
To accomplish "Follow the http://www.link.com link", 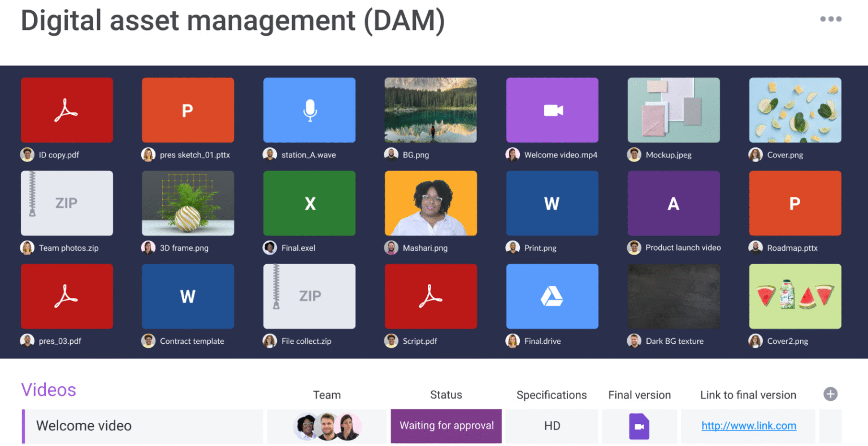I will tap(749, 426).
